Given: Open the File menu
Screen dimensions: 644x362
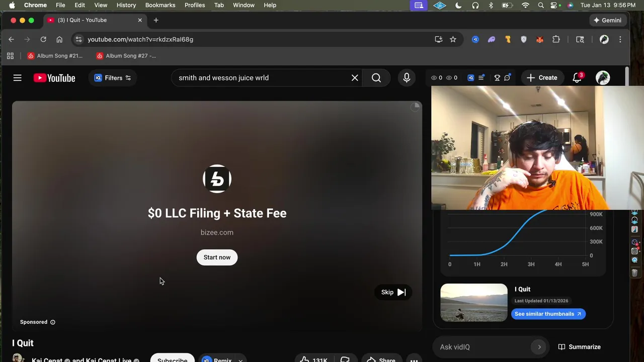Looking at the screenshot, I should click(x=60, y=5).
